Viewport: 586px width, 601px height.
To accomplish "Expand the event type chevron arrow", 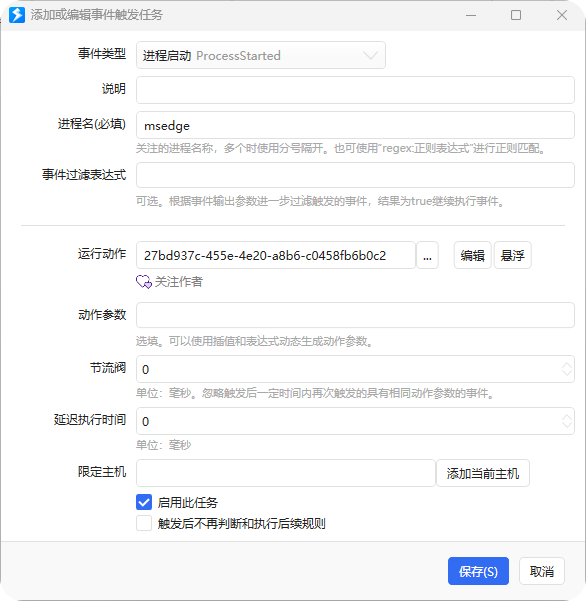I will pos(370,56).
